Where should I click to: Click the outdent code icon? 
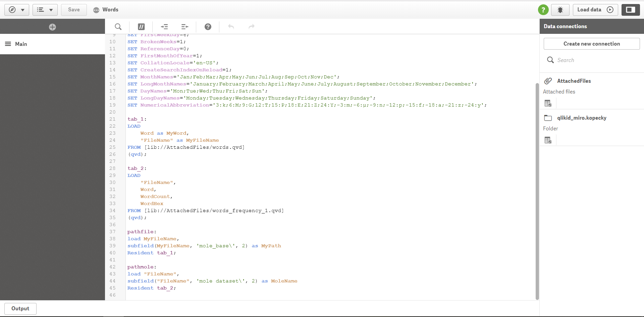click(184, 26)
